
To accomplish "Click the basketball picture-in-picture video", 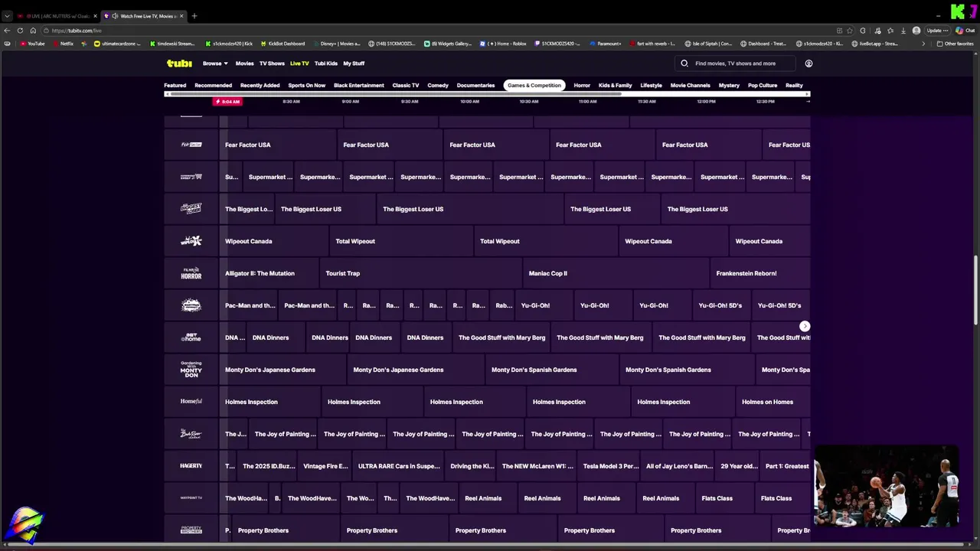I will [x=887, y=487].
